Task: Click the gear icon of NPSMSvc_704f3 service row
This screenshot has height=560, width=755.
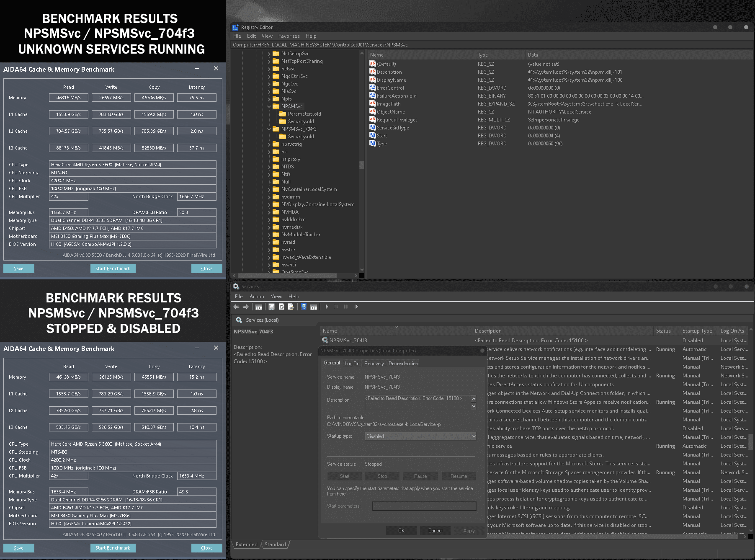Action: (325, 340)
